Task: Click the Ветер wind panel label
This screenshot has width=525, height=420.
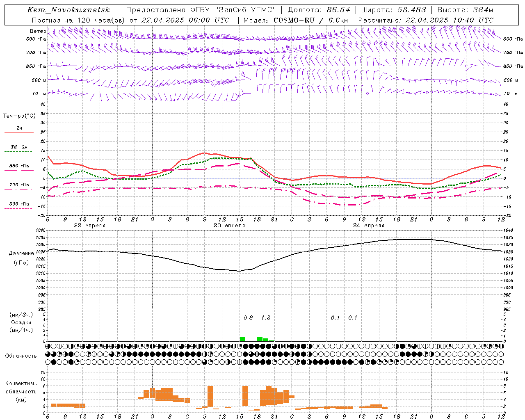Action: 38,31
